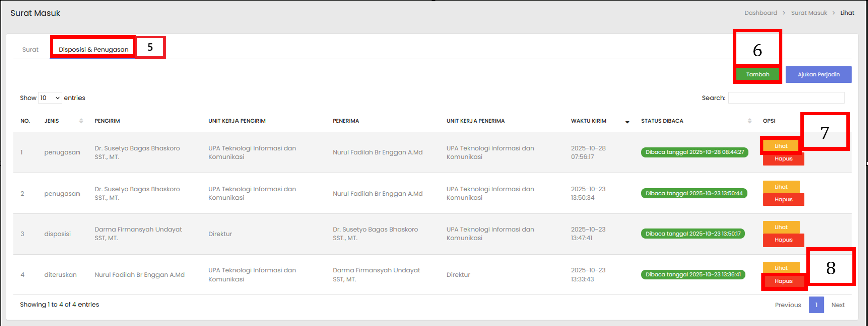
Task: View the diteruskan row 4 with Lihat
Action: tap(781, 268)
